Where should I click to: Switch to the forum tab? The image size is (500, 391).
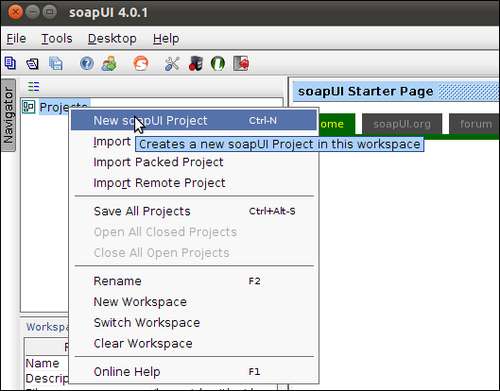tap(476, 124)
